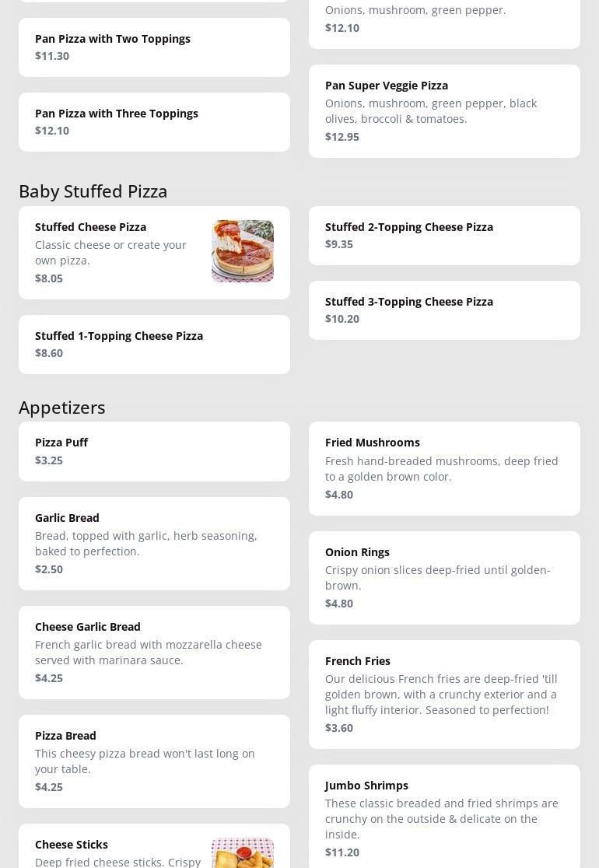The image size is (599, 868).
Task: Click the Cheese Sticks item title
Action: click(x=72, y=845)
